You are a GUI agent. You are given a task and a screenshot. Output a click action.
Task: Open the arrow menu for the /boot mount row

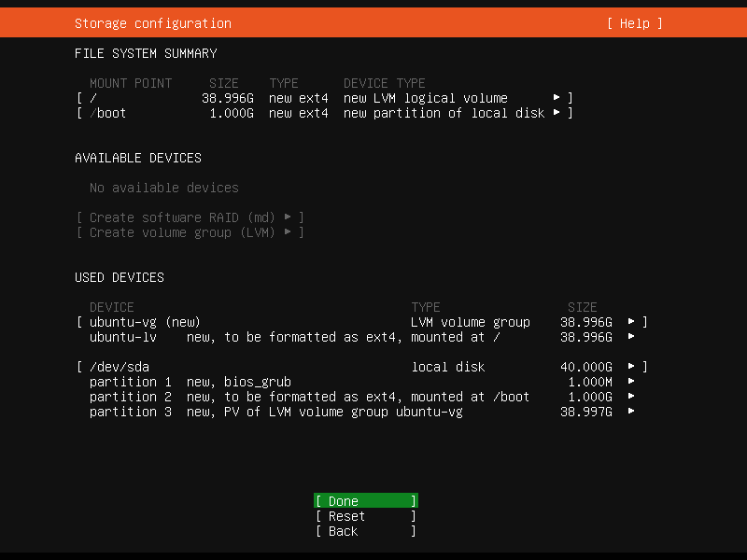pyautogui.click(x=556, y=113)
